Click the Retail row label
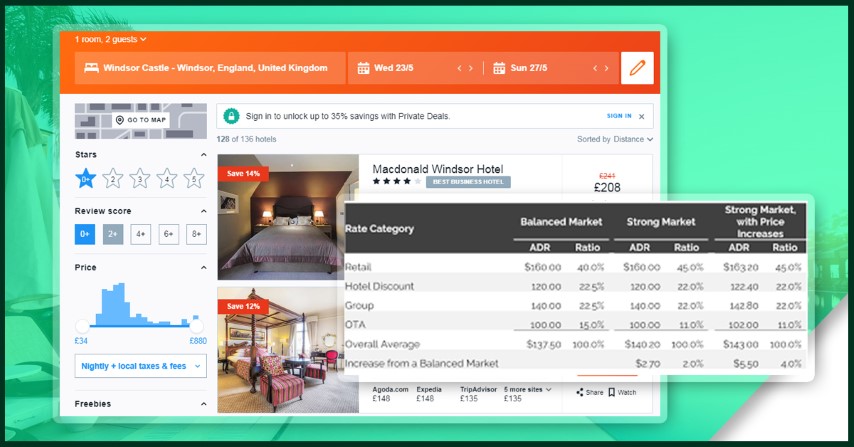 [358, 267]
